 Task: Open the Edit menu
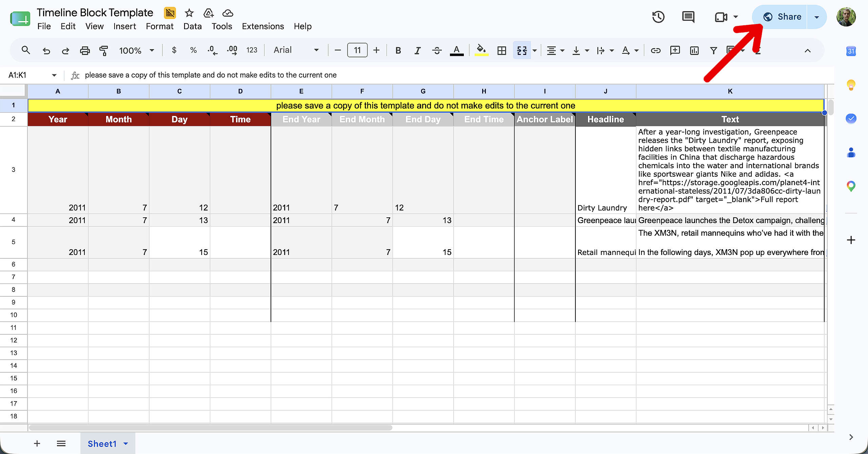(x=68, y=26)
